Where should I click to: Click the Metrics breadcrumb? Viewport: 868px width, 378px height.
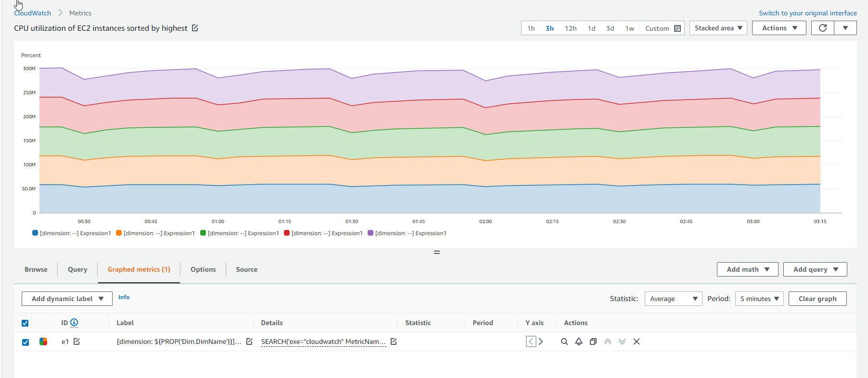point(80,13)
